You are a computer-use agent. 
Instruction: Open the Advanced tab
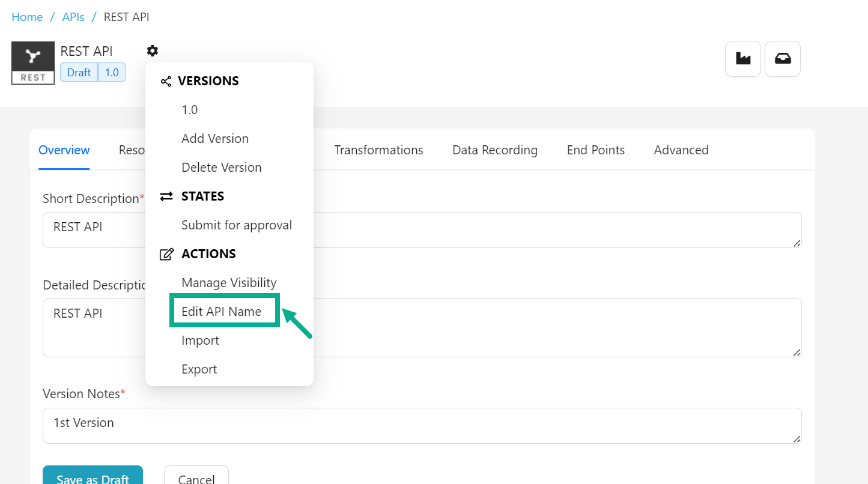coord(681,150)
